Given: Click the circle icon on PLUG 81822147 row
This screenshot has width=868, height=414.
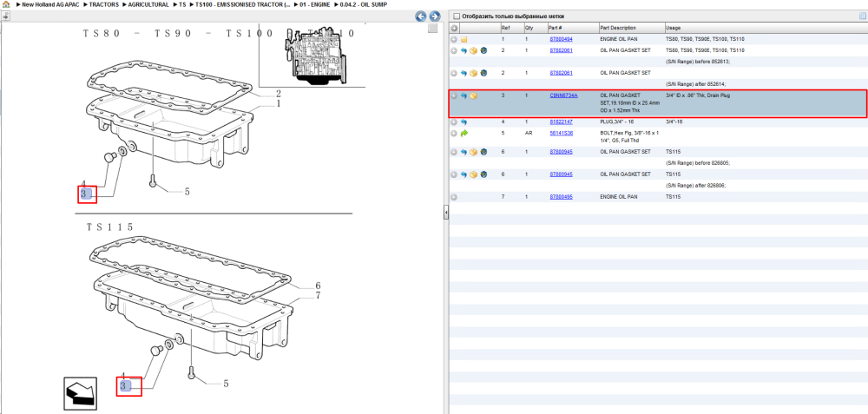Looking at the screenshot, I should pyautogui.click(x=454, y=122).
